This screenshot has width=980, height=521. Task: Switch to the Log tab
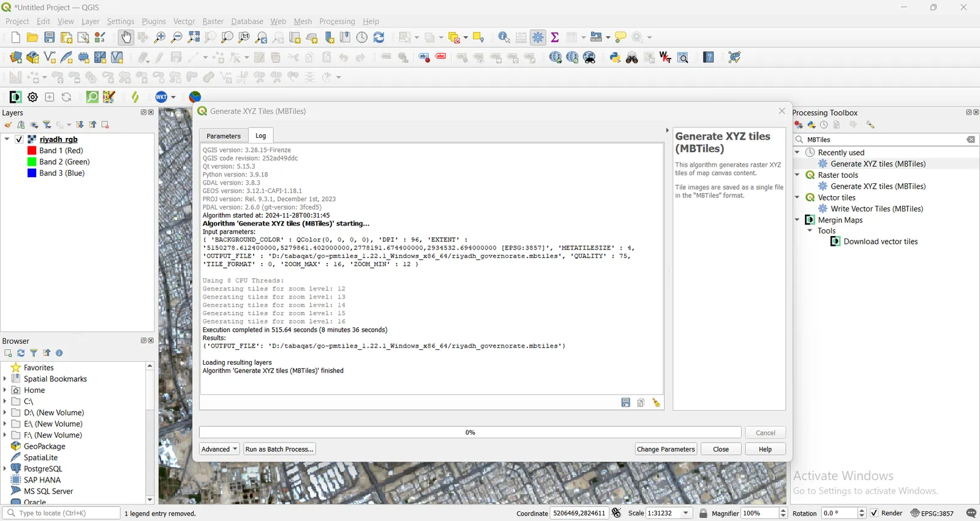click(261, 135)
